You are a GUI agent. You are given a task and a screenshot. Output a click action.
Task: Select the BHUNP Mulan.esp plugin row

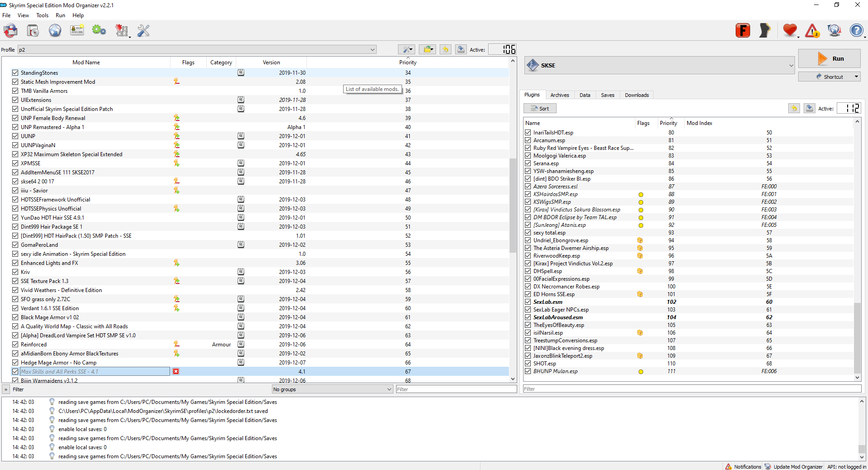coord(688,371)
